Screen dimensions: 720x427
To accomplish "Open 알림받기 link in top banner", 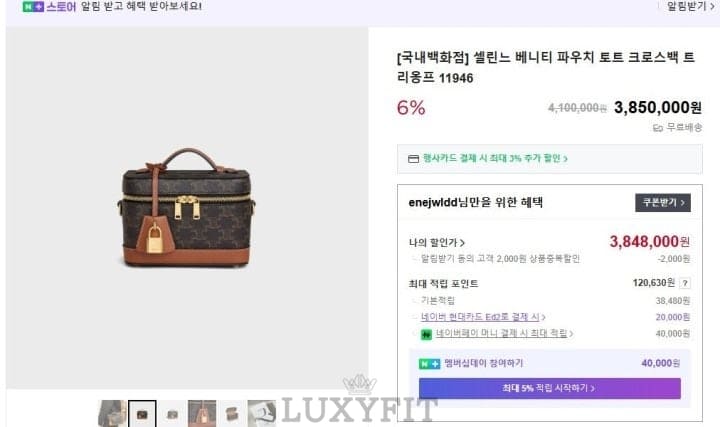I will (x=690, y=6).
